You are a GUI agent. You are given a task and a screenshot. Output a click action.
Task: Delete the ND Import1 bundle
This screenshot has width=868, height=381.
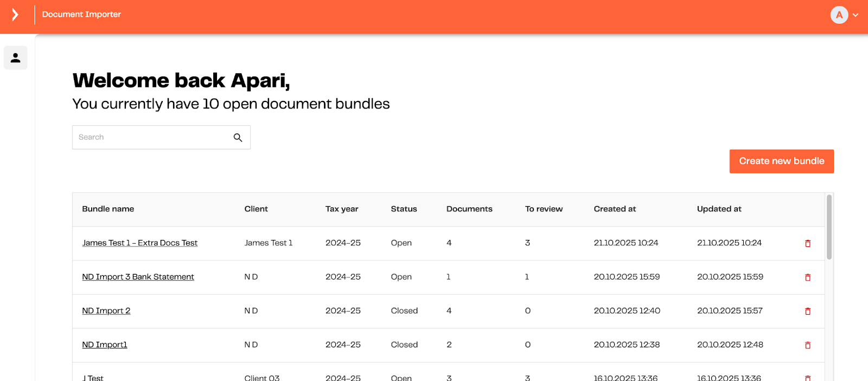[x=807, y=345]
